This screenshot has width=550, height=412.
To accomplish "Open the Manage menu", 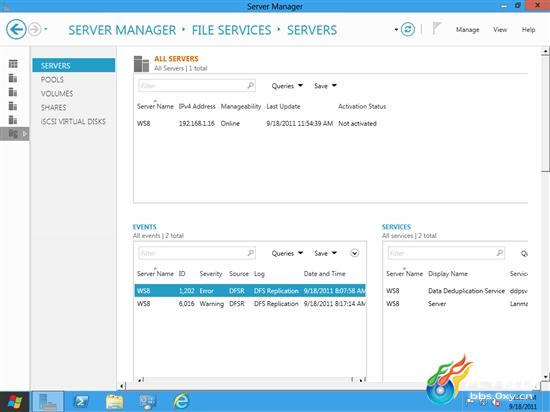I will [x=467, y=30].
